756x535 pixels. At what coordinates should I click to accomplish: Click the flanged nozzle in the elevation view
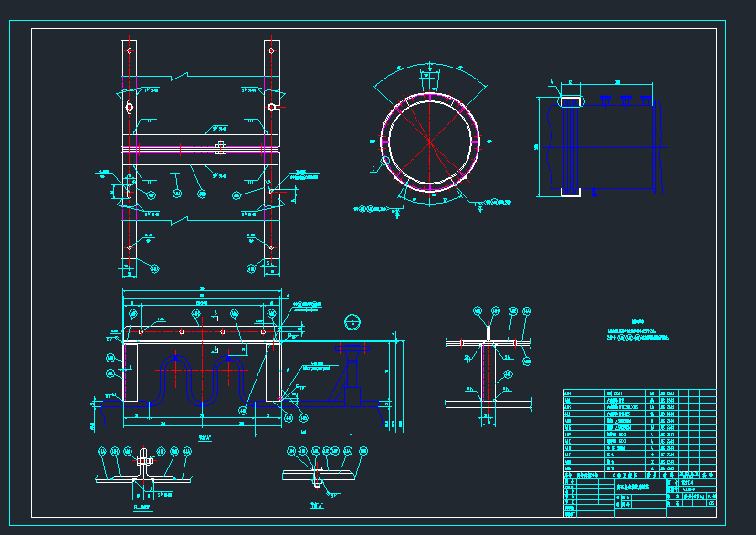click(x=352, y=376)
